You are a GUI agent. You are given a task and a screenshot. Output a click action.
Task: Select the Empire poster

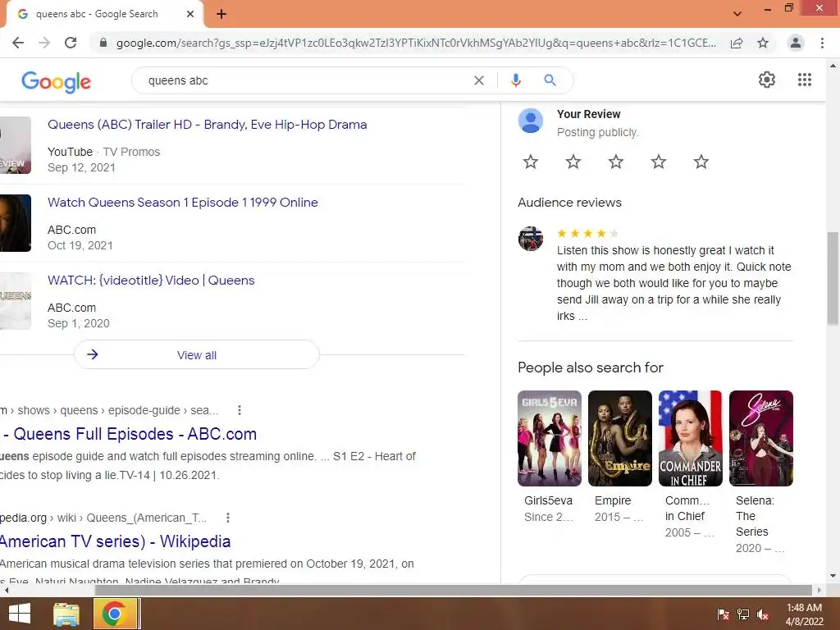(x=620, y=438)
